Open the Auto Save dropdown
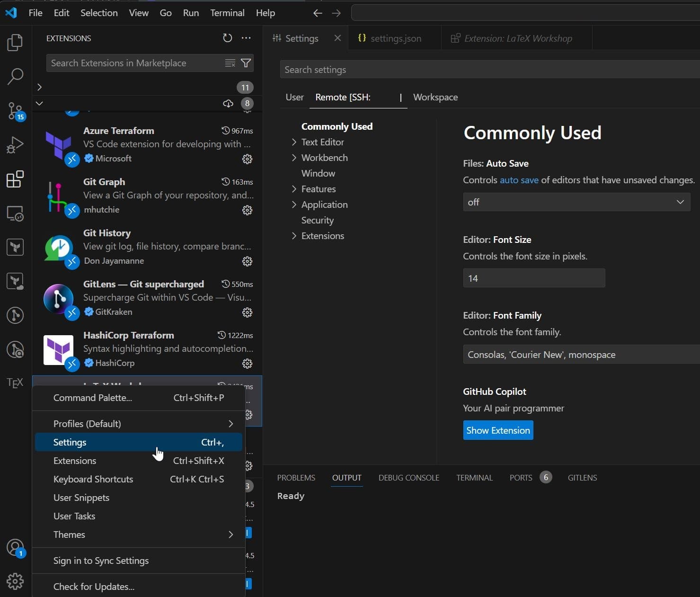The image size is (700, 597). coord(576,202)
